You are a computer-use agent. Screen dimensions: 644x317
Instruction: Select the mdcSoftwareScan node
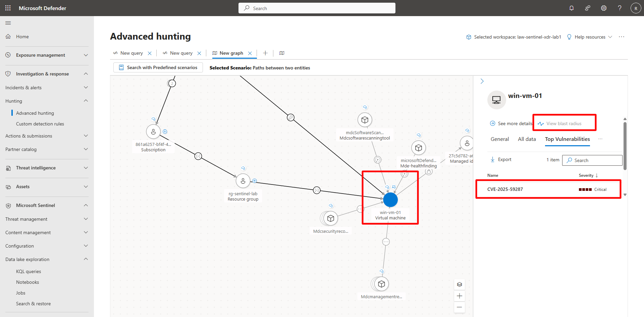pyautogui.click(x=365, y=120)
